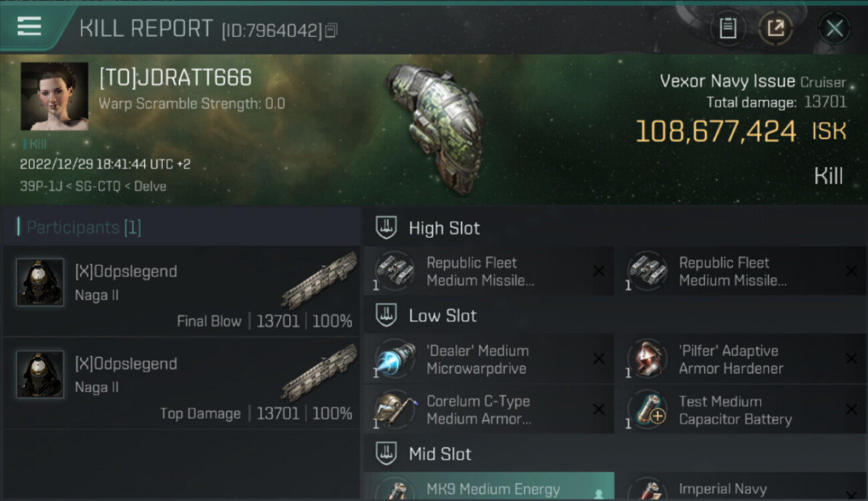Image resolution: width=868 pixels, height=501 pixels.
Task: Open the hamburger menu icon
Action: 29,27
